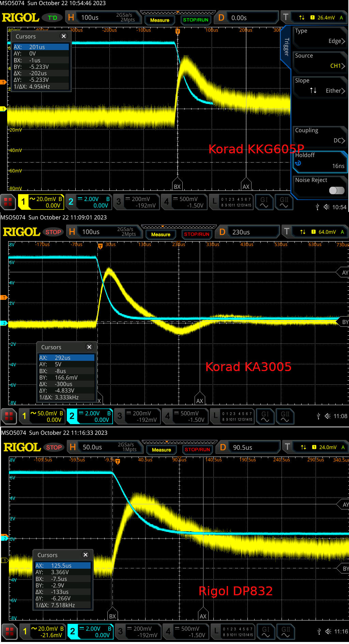Collapse the vertical Trigger side tab
349x644 pixels.
point(286,47)
